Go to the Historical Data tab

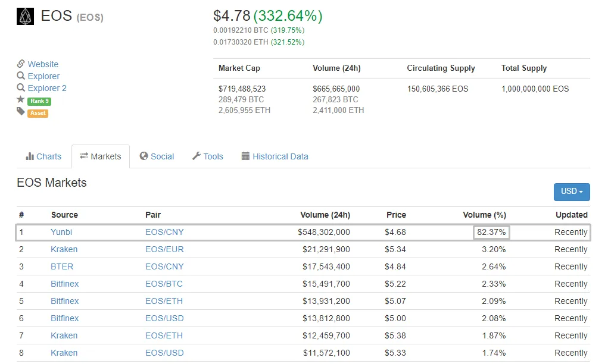coord(275,156)
